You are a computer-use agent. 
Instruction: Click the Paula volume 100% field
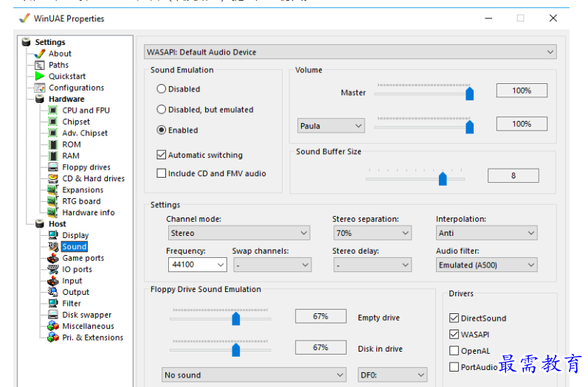522,124
